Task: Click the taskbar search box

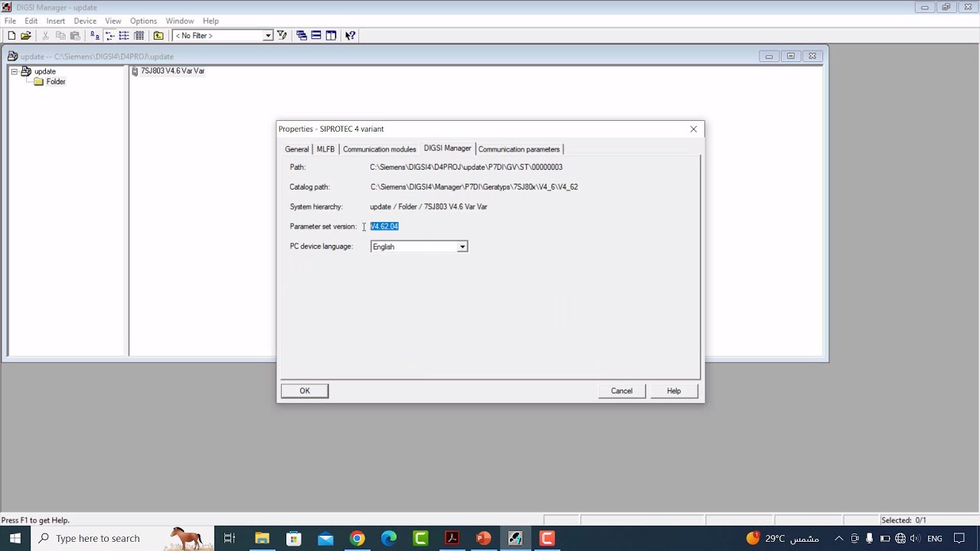Action: pyautogui.click(x=122, y=538)
